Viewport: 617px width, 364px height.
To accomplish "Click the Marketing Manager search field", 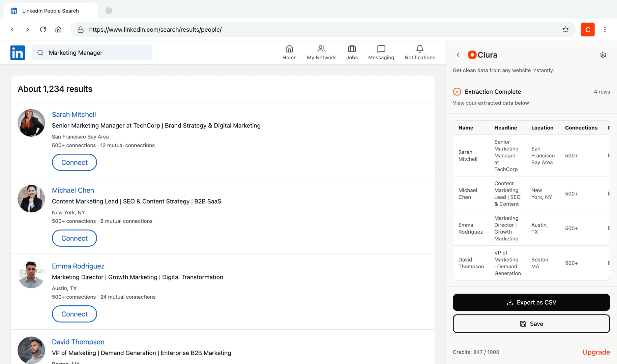I will click(x=92, y=53).
